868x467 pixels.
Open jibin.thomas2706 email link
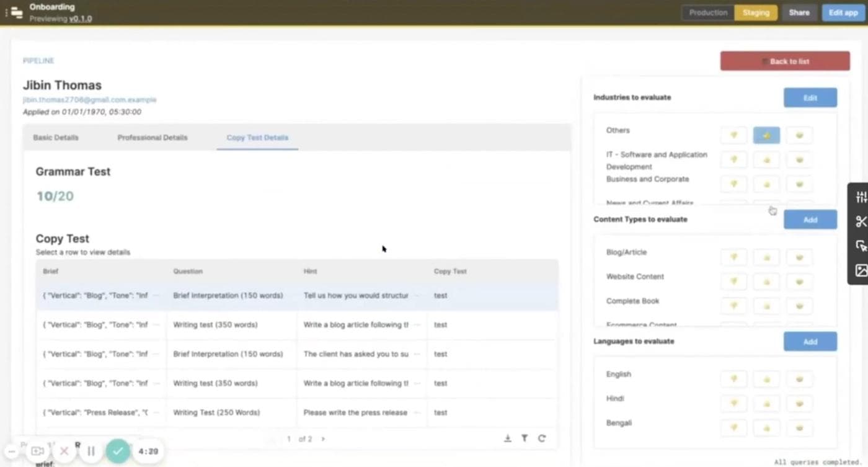coord(90,99)
